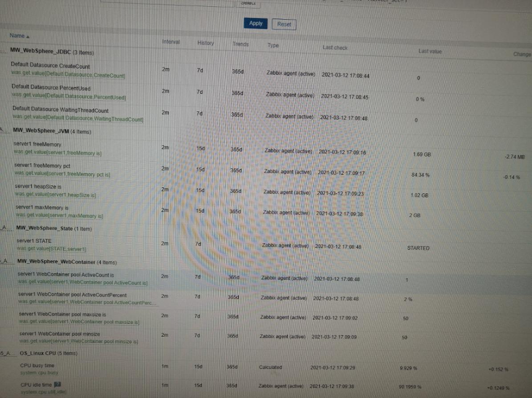Click the Reset filter button

[x=284, y=24]
